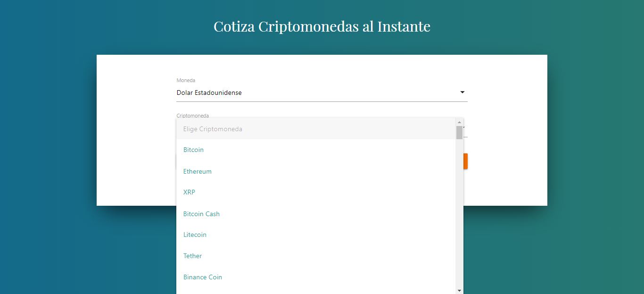The height and width of the screenshot is (294, 644).
Task: Click the scrollbar down arrow icon
Action: pos(460,290)
